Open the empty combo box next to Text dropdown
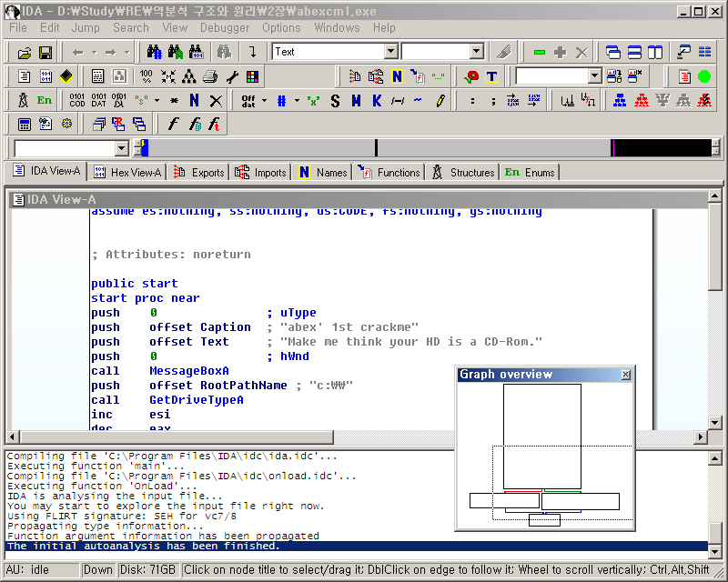The image size is (728, 582). coord(476,52)
